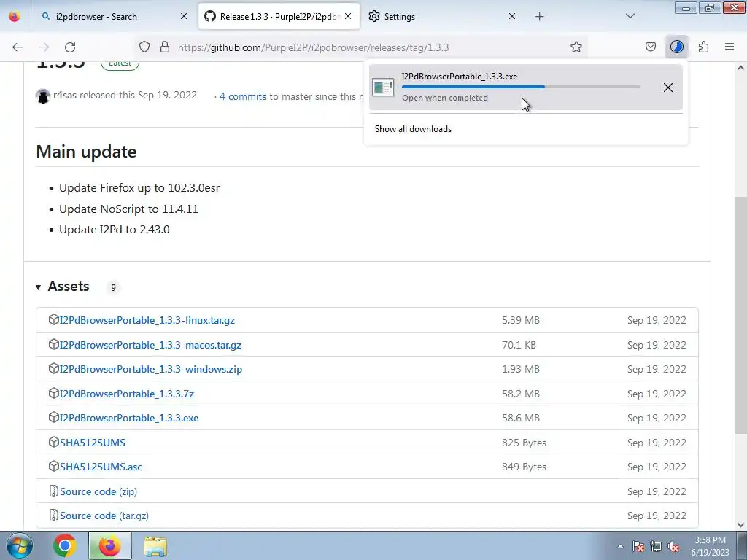Viewport: 747px width, 560px height.
Task: Click package icon beside linux.tar.gz asset
Action: coord(54,319)
